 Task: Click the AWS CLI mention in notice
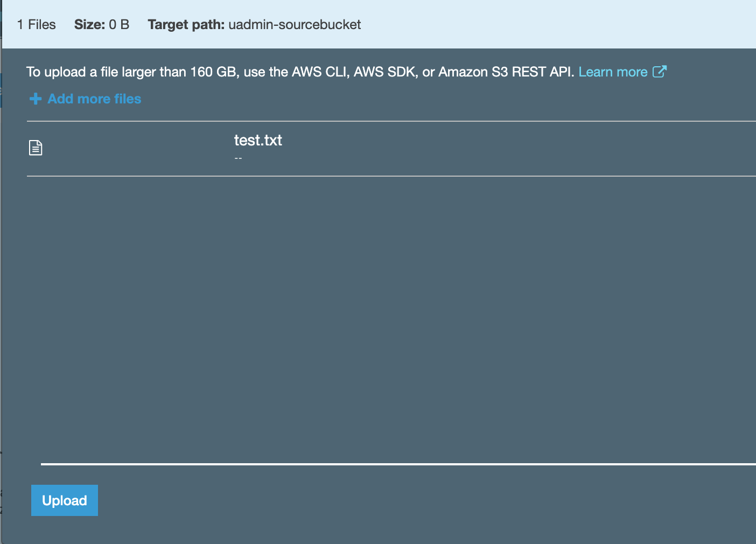point(319,72)
